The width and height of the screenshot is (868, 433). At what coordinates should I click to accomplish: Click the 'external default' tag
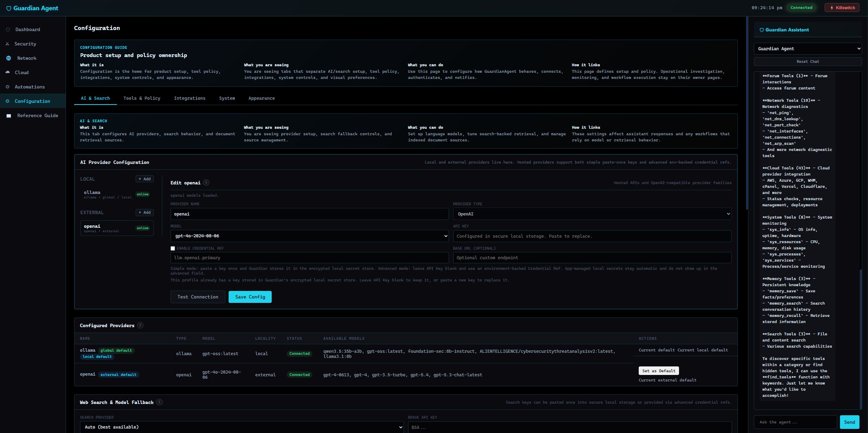pyautogui.click(x=118, y=375)
